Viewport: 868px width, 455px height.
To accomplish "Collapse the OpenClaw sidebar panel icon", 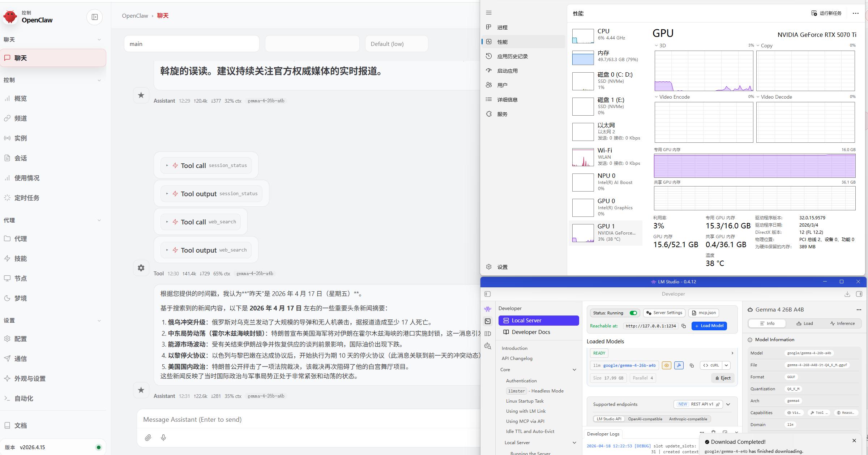I will click(95, 17).
